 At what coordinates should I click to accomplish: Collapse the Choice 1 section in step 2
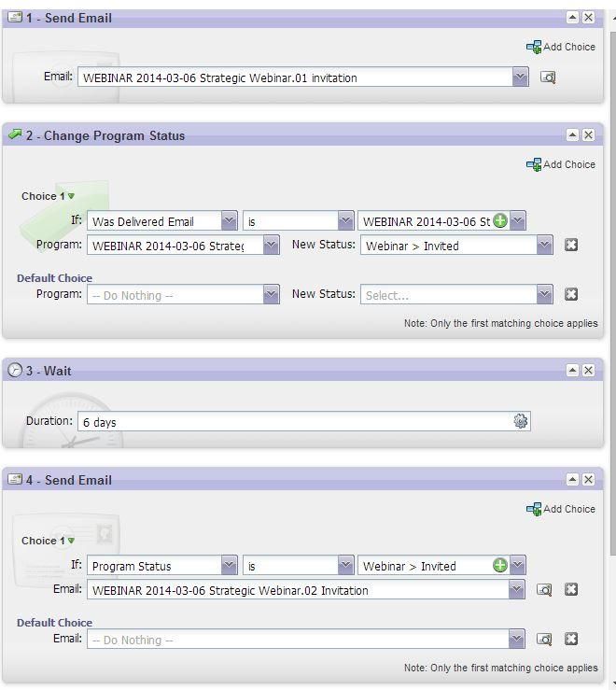71,197
